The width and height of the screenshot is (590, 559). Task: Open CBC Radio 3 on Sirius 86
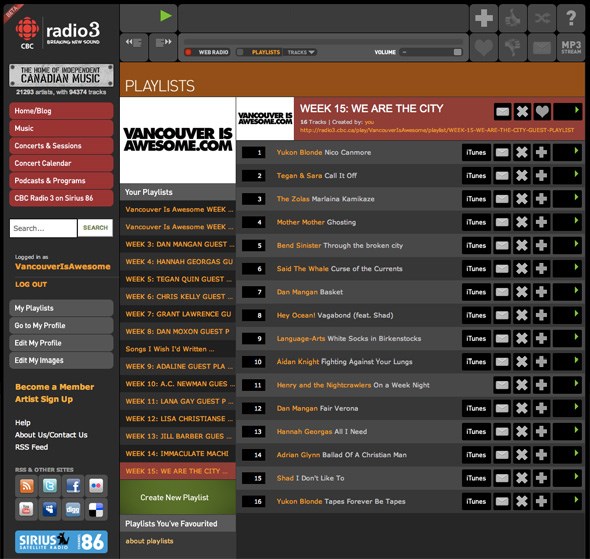pyautogui.click(x=61, y=198)
